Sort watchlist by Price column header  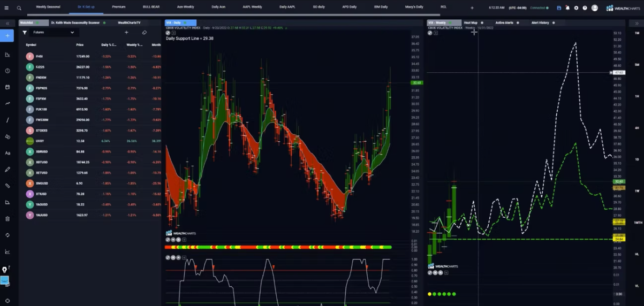tap(80, 45)
